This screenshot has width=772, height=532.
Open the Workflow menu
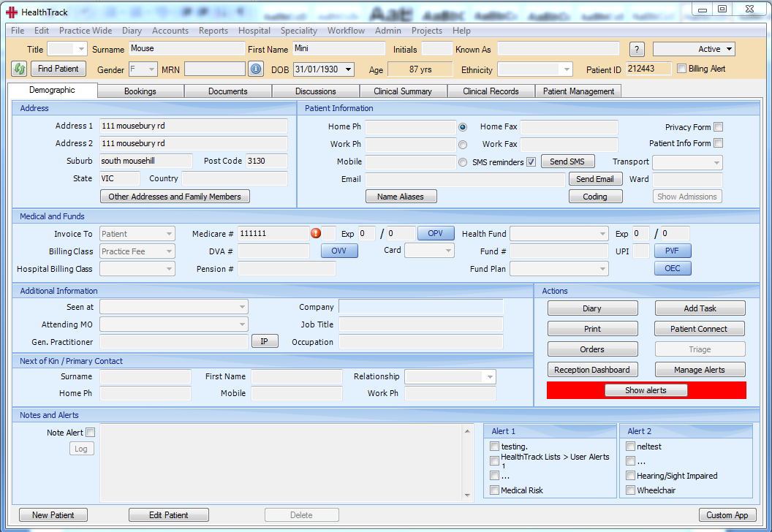[x=346, y=31]
